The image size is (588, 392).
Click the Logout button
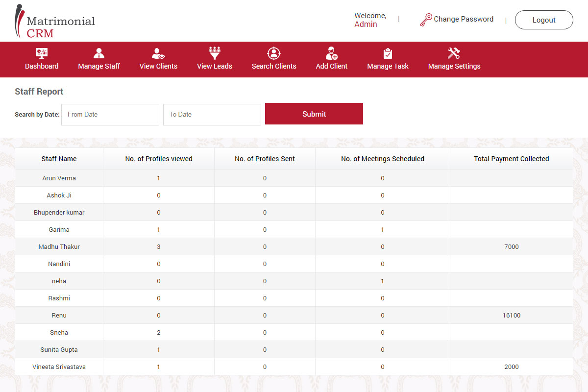coord(544,20)
